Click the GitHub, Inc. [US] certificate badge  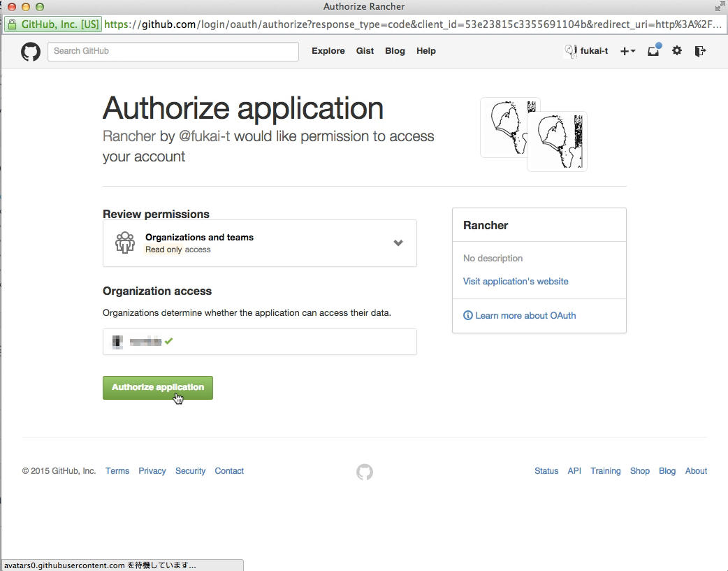(53, 24)
